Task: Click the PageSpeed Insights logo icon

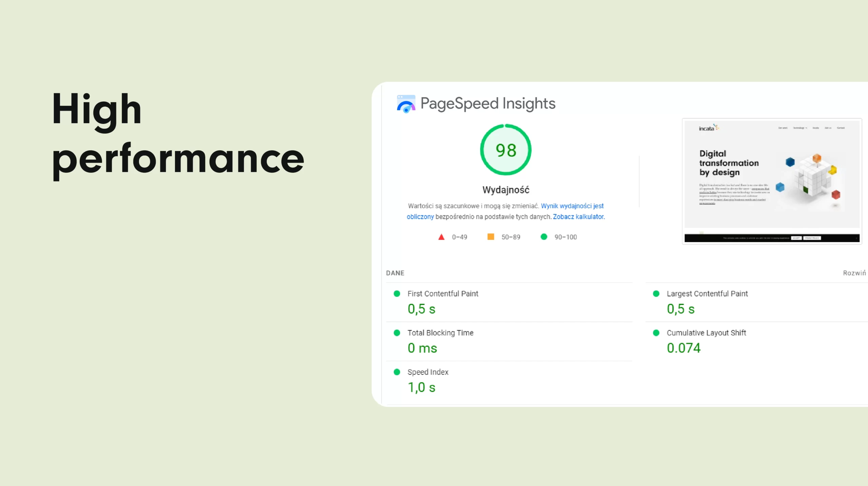Action: point(406,104)
